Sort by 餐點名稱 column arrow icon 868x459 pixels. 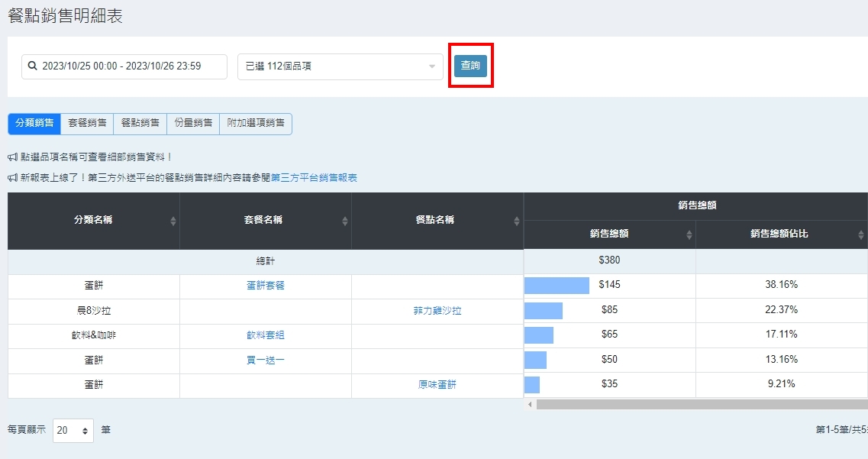[x=517, y=221]
